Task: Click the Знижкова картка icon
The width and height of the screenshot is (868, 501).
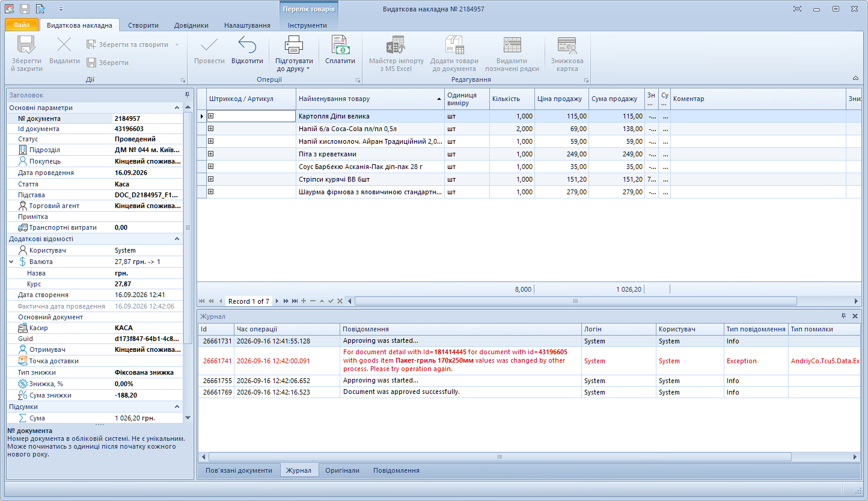Action: (567, 45)
